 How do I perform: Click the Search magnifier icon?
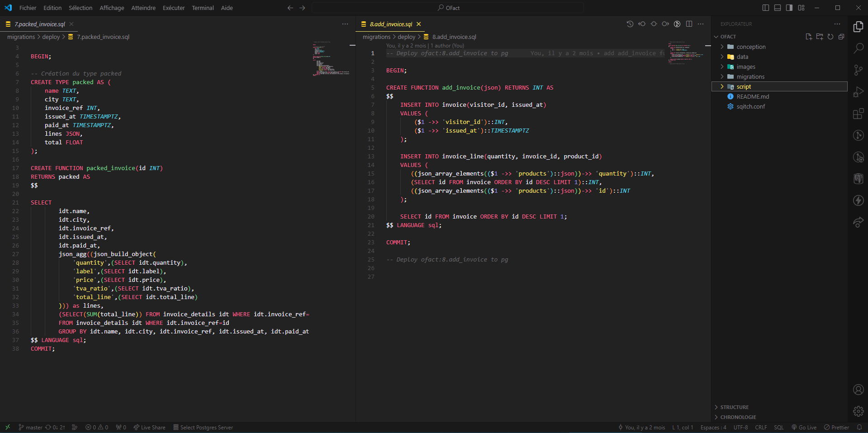858,48
